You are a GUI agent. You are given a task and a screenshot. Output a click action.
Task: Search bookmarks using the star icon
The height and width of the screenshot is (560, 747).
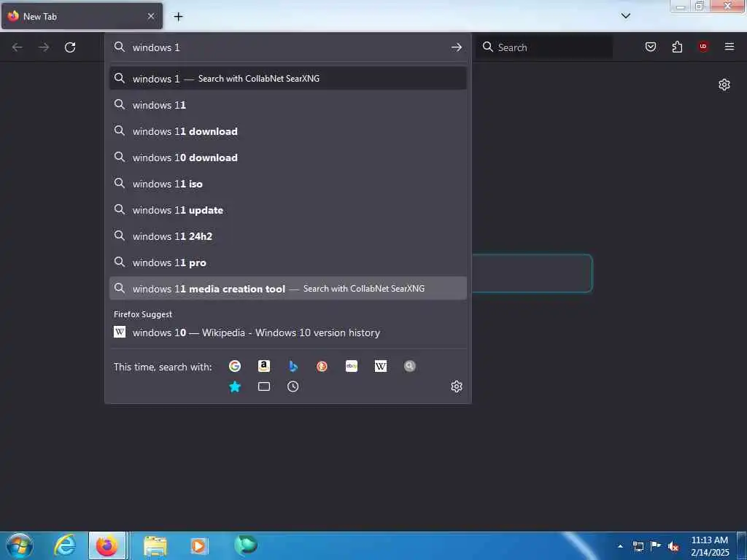(234, 386)
